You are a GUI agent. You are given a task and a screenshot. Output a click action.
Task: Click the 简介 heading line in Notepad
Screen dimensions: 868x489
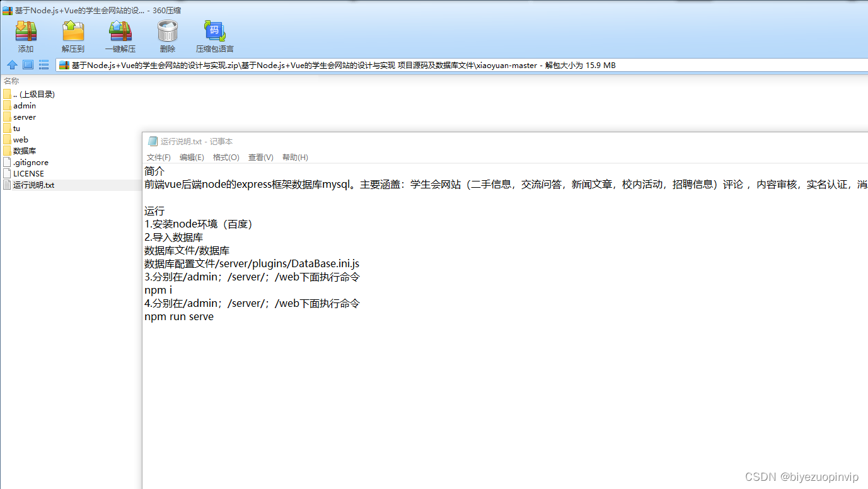[x=154, y=171]
